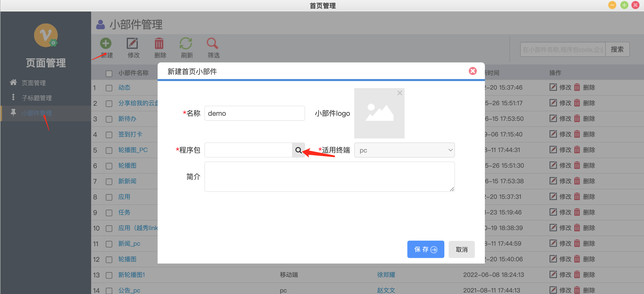Close the 新建首页小部件 dialog with red X

(473, 71)
